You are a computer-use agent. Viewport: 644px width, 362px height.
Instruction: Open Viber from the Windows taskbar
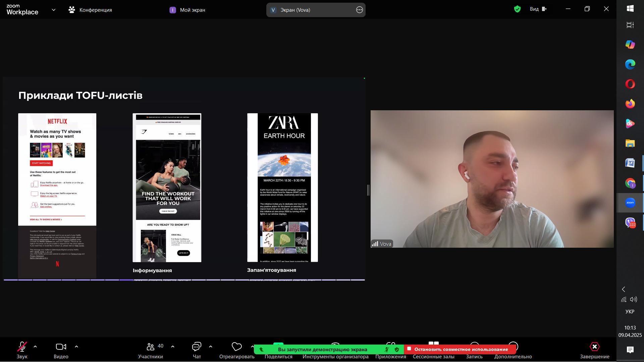[630, 222]
